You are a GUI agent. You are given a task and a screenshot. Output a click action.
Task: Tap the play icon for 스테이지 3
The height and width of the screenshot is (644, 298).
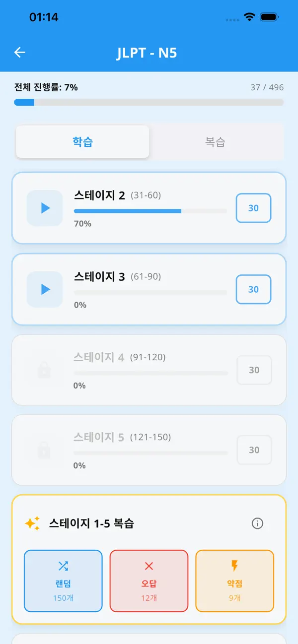(x=45, y=289)
